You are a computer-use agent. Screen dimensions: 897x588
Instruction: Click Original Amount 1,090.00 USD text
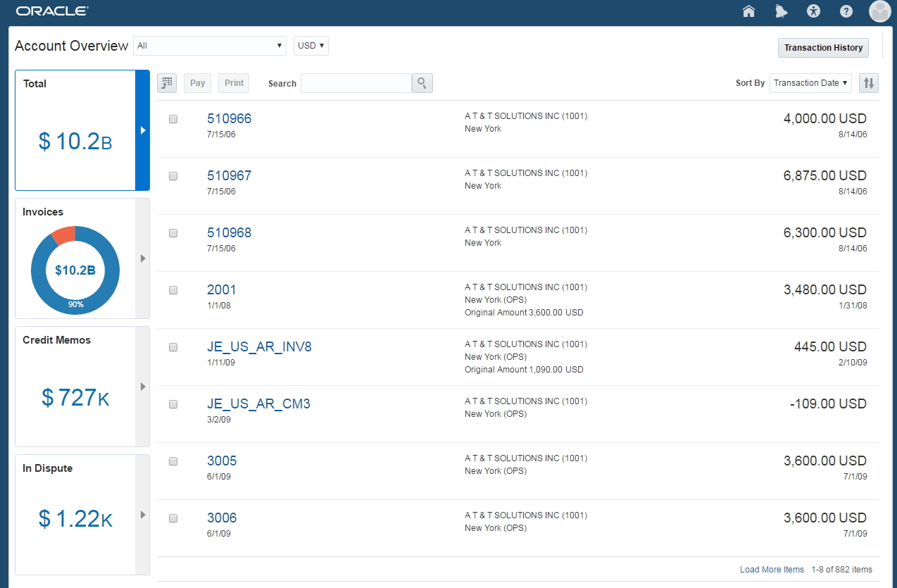point(524,370)
